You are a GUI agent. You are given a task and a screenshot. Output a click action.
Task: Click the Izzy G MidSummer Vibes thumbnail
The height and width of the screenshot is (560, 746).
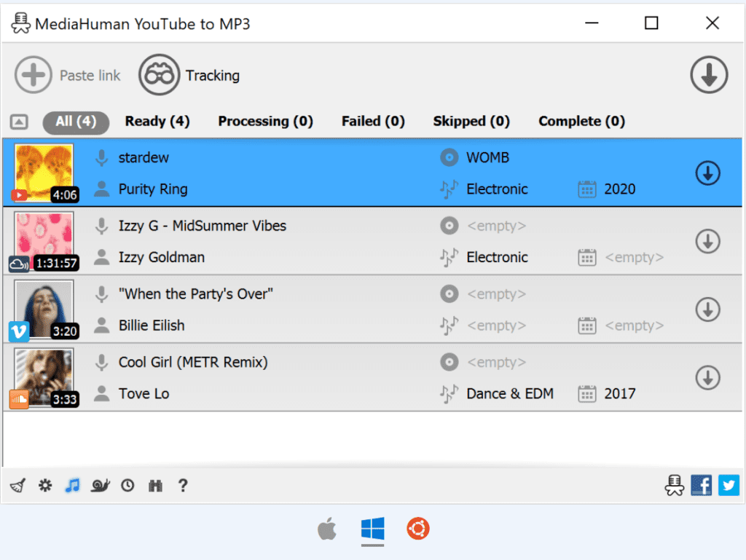[44, 241]
